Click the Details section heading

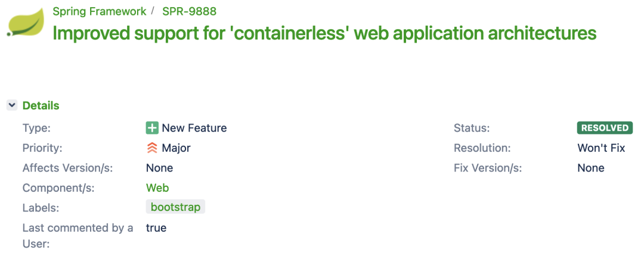[41, 106]
